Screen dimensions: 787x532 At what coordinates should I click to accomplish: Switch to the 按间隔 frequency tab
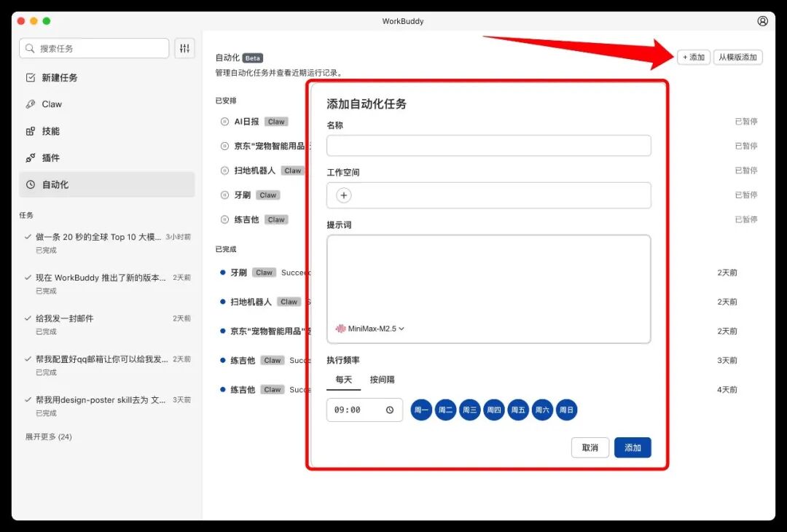click(x=382, y=380)
